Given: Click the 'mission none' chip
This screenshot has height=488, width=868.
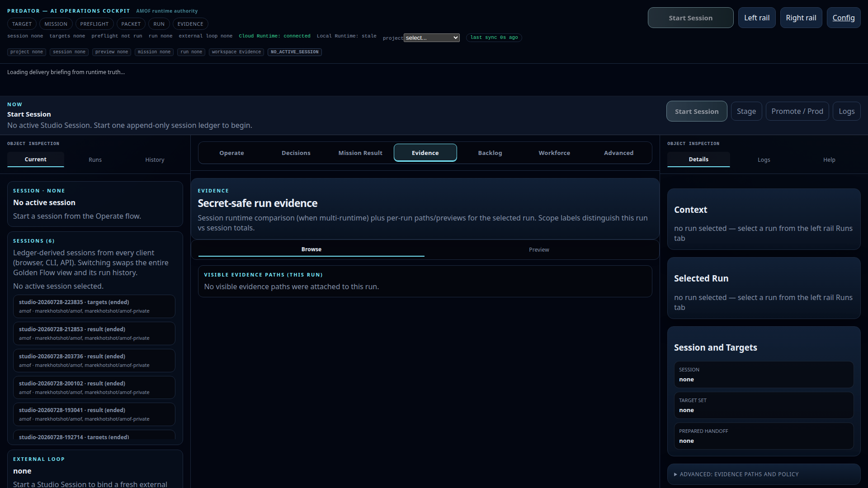Looking at the screenshot, I should 154,52.
